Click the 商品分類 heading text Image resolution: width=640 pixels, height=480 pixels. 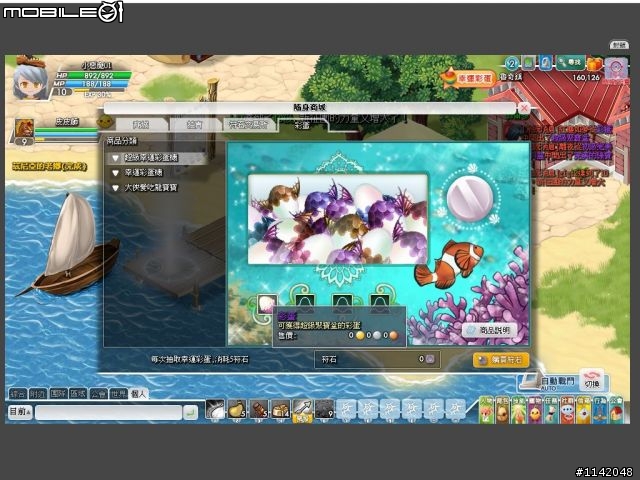122,141
